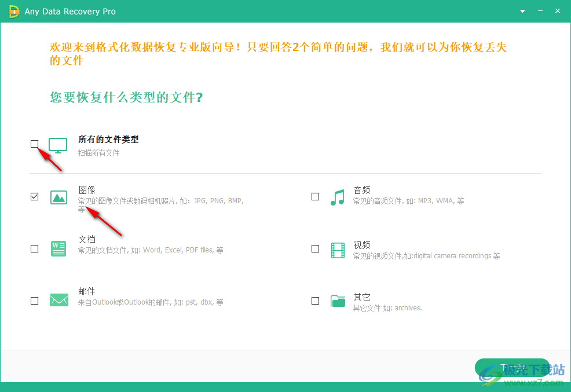Viewport: 571px width, 392px height.
Task: Click the 邮件 label text
Action: [87, 291]
